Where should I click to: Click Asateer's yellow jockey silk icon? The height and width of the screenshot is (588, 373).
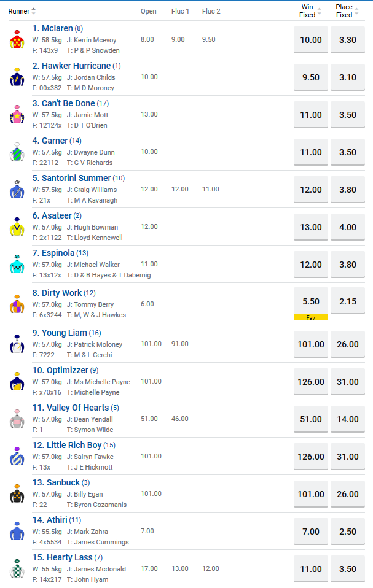(x=17, y=227)
